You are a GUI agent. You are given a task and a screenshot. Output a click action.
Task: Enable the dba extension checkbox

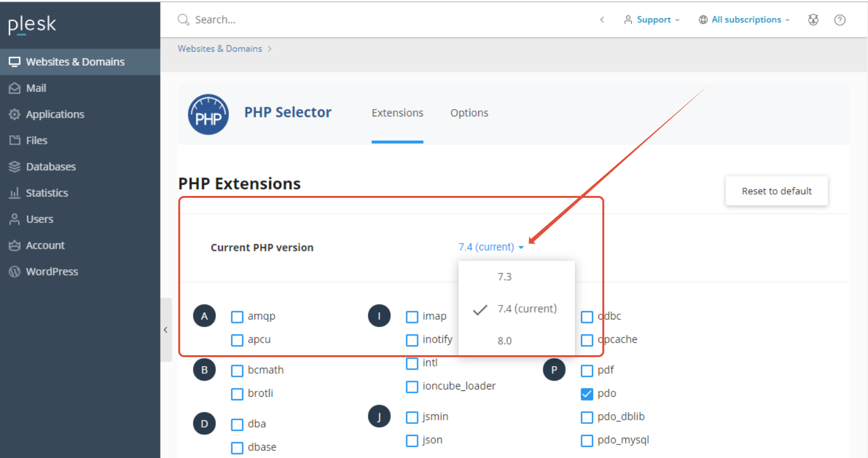[x=237, y=425]
